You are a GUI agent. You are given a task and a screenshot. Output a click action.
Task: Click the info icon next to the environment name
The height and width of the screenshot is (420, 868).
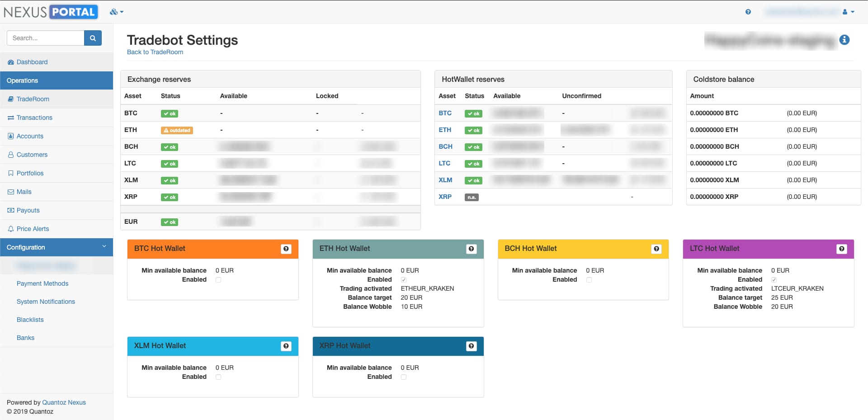coord(844,40)
